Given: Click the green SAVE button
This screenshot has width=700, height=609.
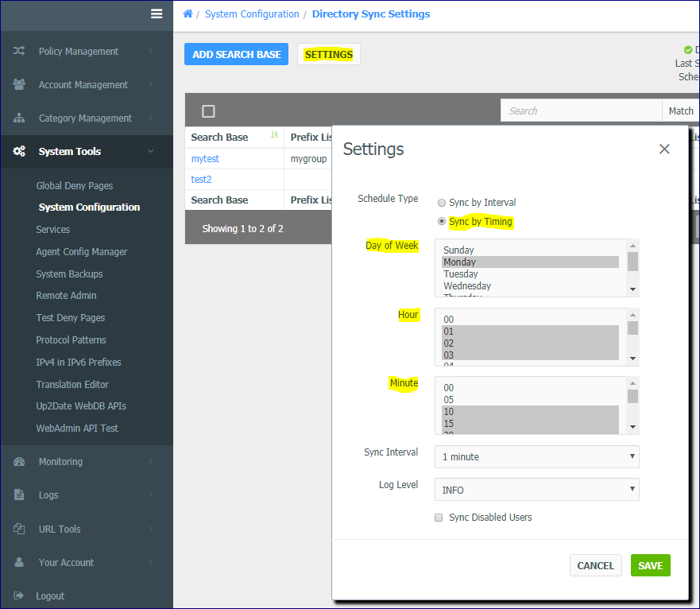Looking at the screenshot, I should pos(651,565).
